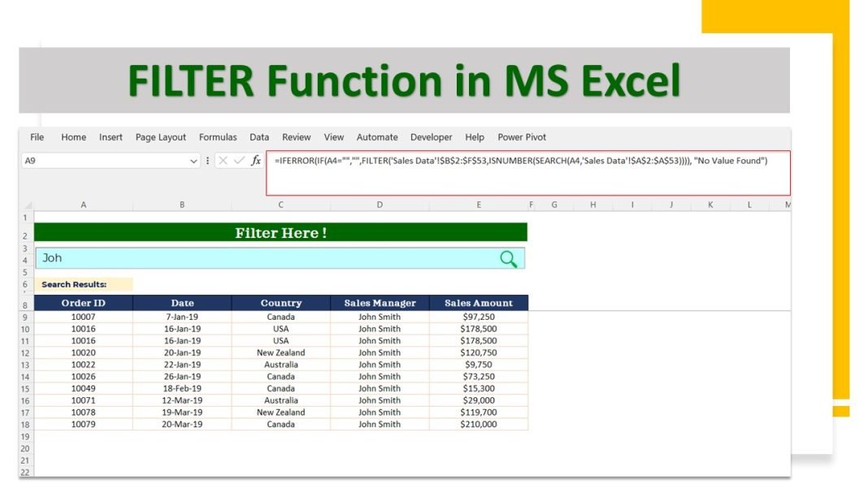Select column C header
The height and width of the screenshot is (488, 868).
pyautogui.click(x=280, y=205)
